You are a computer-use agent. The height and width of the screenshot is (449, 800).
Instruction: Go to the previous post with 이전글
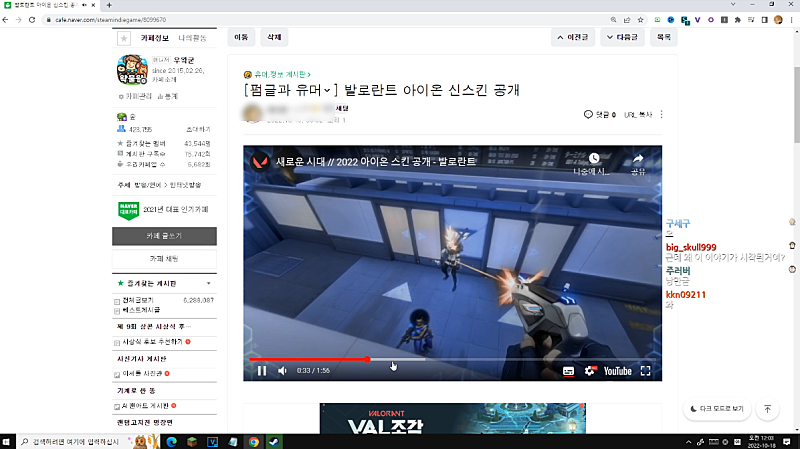pos(573,37)
